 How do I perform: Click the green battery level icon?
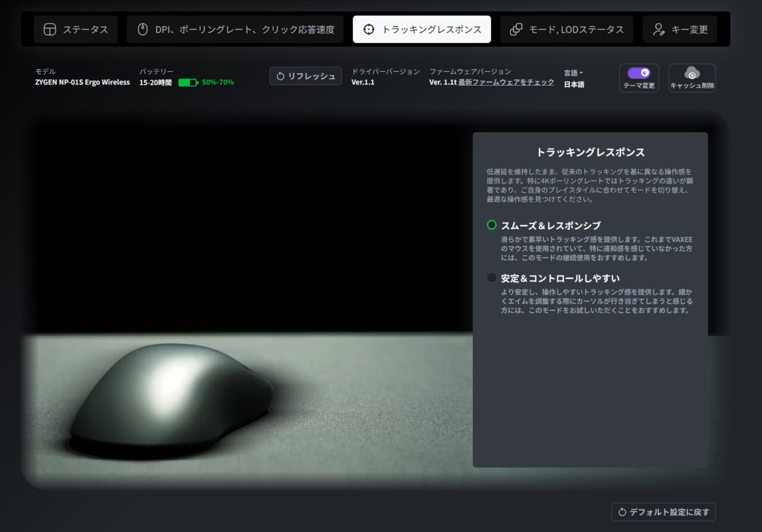[188, 82]
